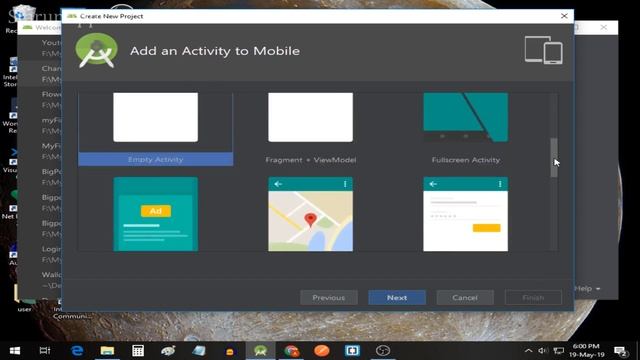The height and width of the screenshot is (360, 640).
Task: Select the Login activity template thumbnail
Action: coord(466,214)
